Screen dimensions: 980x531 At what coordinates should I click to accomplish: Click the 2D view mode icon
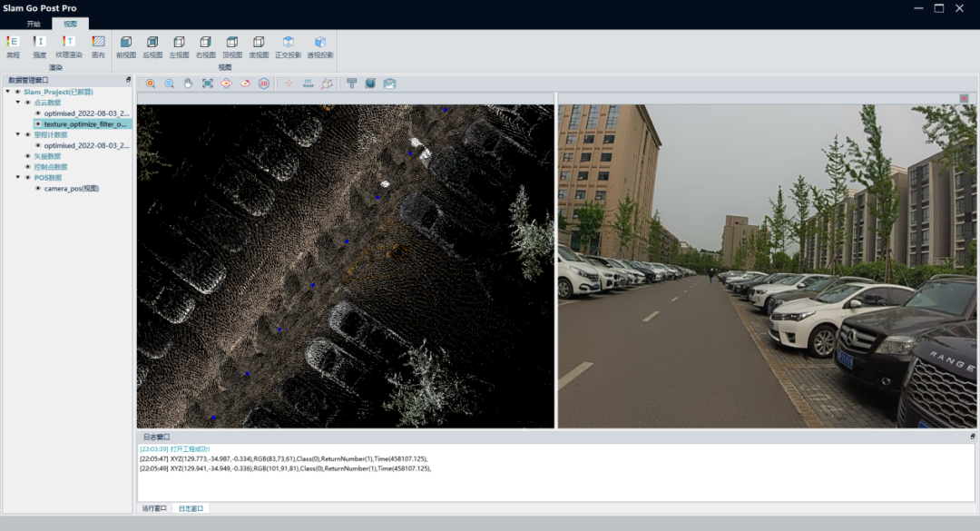point(264,84)
